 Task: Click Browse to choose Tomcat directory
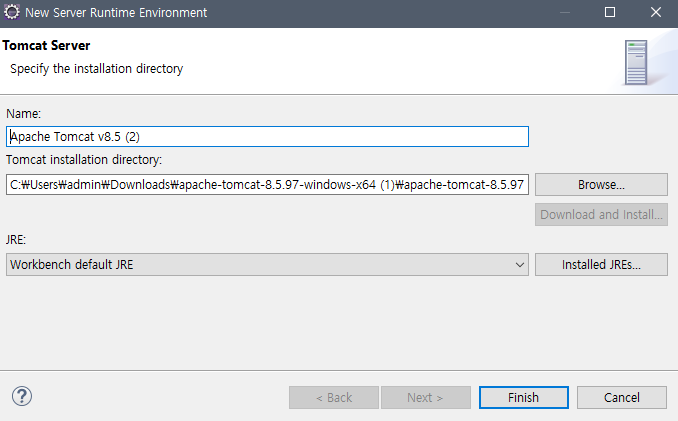point(601,185)
